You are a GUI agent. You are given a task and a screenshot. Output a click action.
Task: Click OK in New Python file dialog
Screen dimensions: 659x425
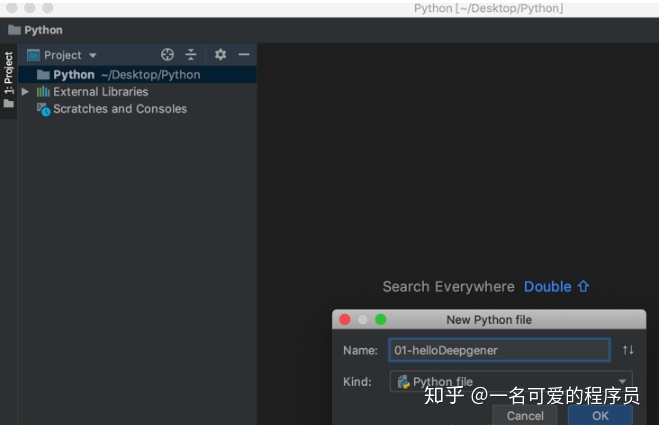click(x=600, y=415)
